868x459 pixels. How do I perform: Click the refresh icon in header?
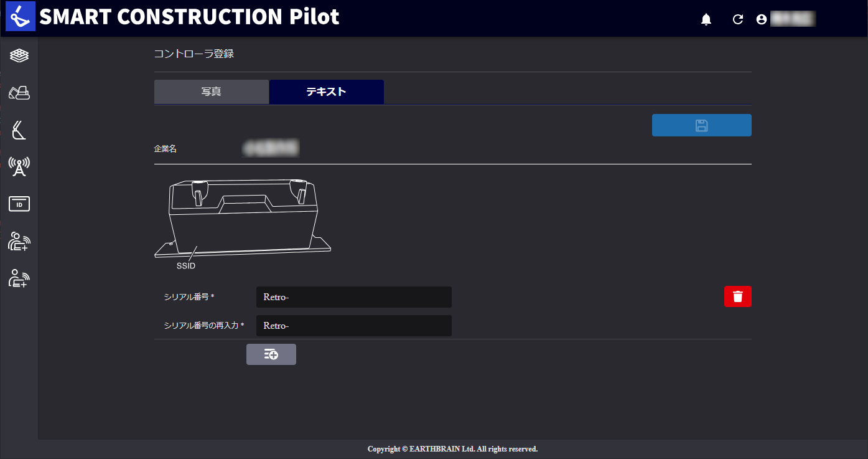click(738, 19)
